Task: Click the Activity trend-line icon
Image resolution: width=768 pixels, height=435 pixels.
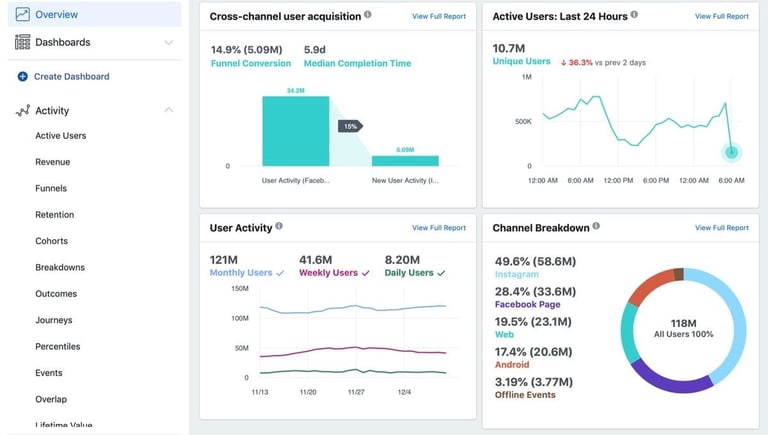Action: (x=23, y=111)
